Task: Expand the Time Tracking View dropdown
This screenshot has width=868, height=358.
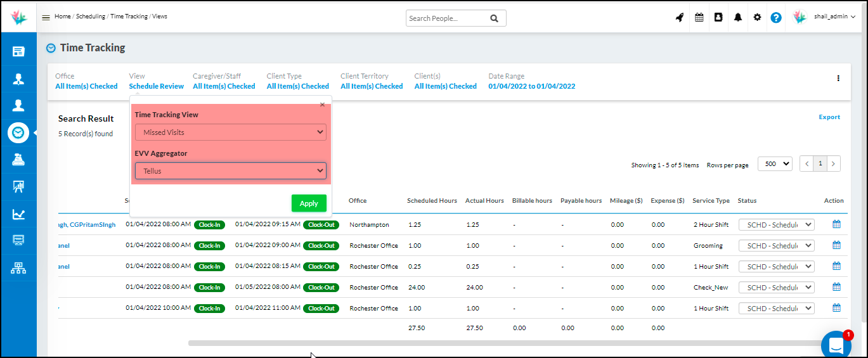Action: pos(230,132)
